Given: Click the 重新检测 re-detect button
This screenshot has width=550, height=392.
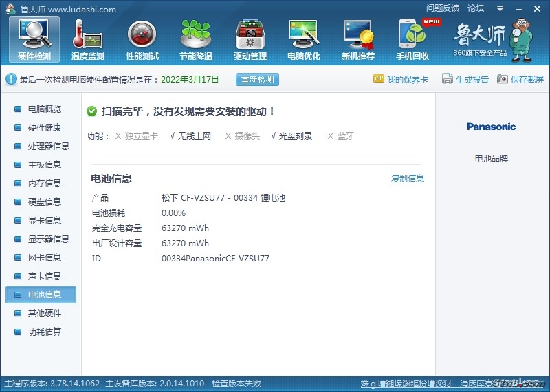Looking at the screenshot, I should pos(258,79).
